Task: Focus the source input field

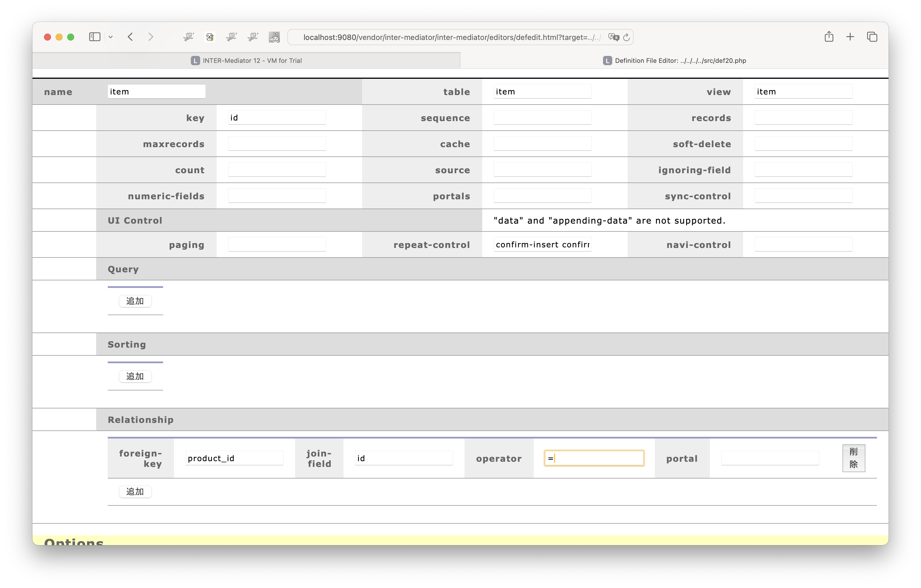Action: coord(542,169)
